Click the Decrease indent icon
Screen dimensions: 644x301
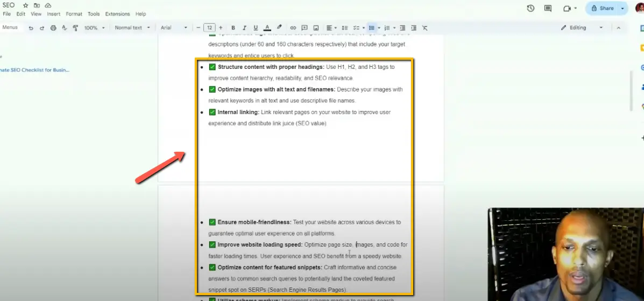coord(402,28)
